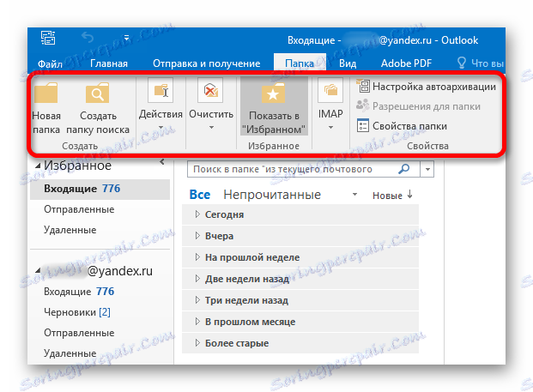Minimize the folder pane with the arrow

[x=162, y=162]
